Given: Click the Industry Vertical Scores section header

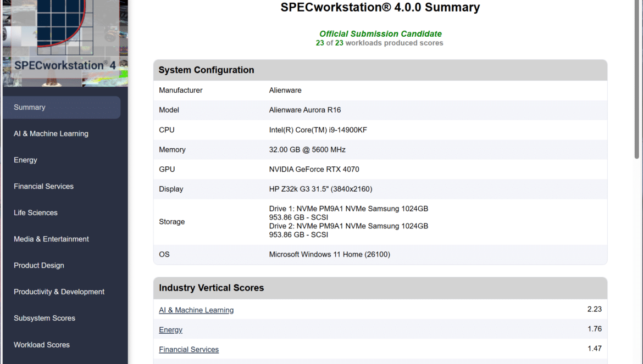Looking at the screenshot, I should [380, 288].
